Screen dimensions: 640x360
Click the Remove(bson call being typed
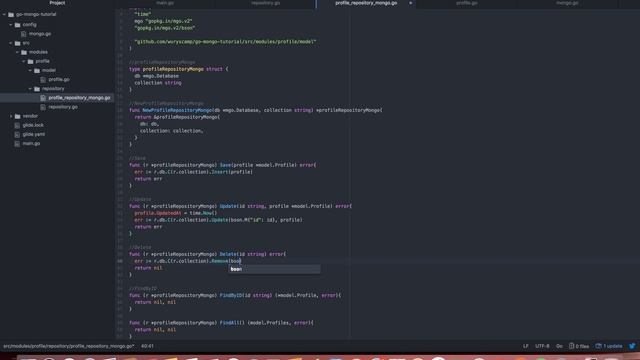click(x=226, y=261)
